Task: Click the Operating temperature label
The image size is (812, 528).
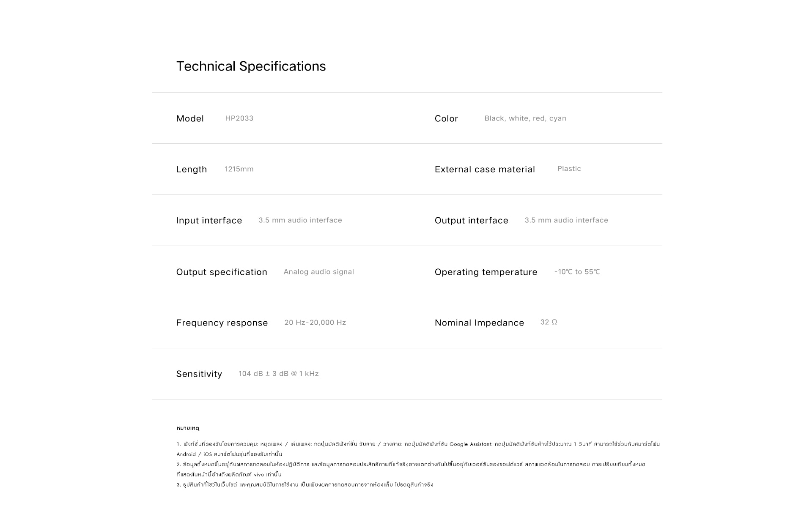Action: click(486, 272)
